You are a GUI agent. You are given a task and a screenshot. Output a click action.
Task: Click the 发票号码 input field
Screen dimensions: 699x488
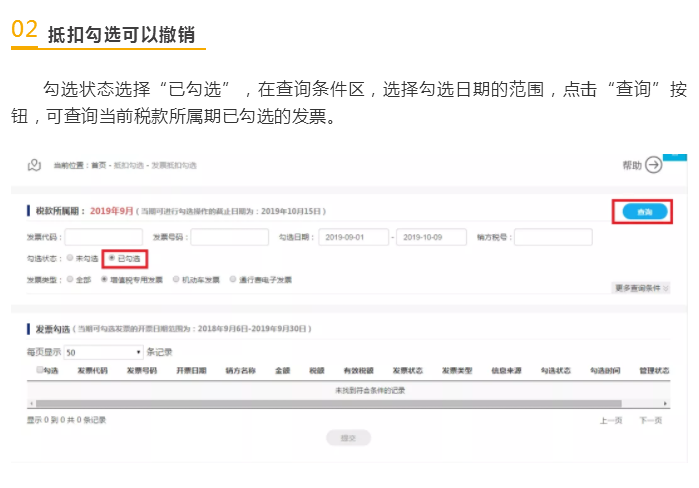(x=229, y=237)
